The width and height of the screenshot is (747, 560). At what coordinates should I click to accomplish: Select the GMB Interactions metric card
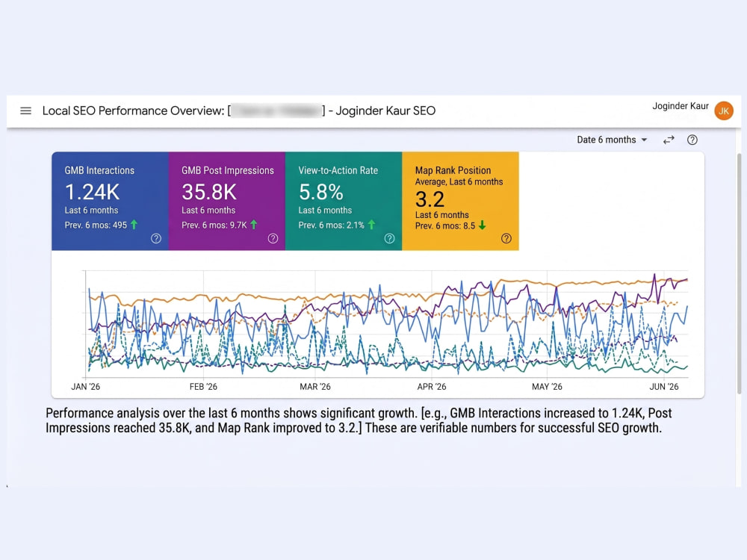tap(110, 201)
